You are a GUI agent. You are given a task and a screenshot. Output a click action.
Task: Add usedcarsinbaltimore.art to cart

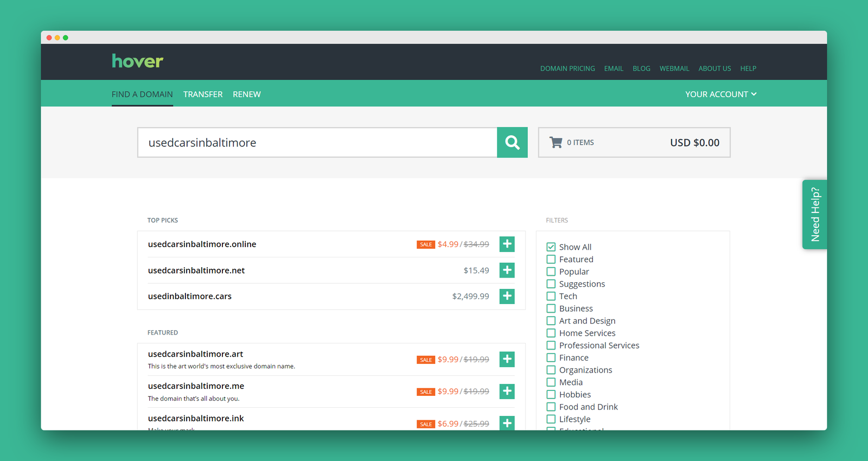(x=507, y=359)
